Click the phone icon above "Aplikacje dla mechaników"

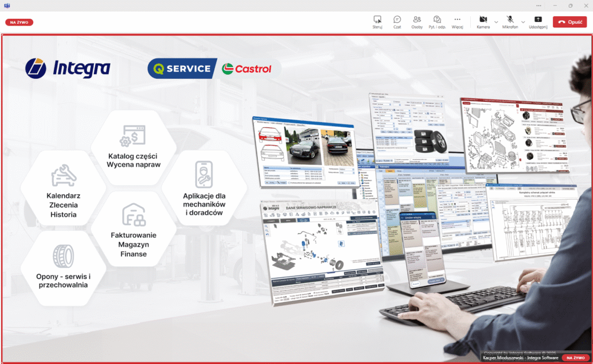click(x=204, y=175)
